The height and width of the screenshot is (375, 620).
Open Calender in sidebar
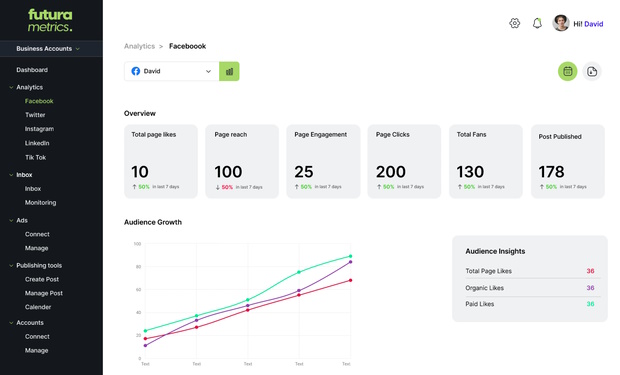[38, 307]
